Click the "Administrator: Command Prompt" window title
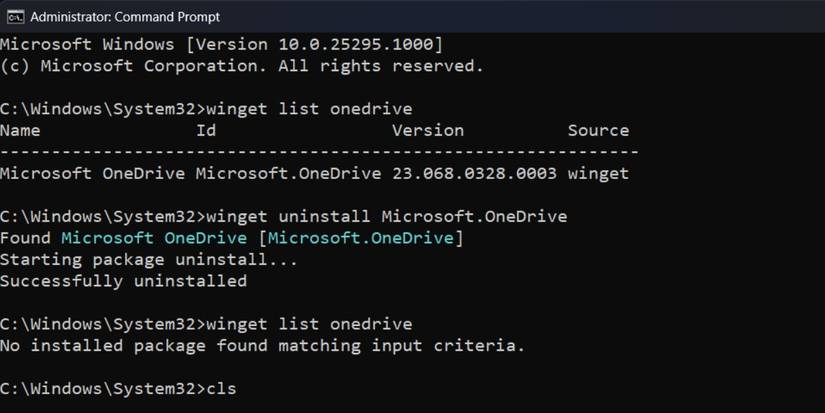This screenshot has height=413, width=825. (125, 16)
